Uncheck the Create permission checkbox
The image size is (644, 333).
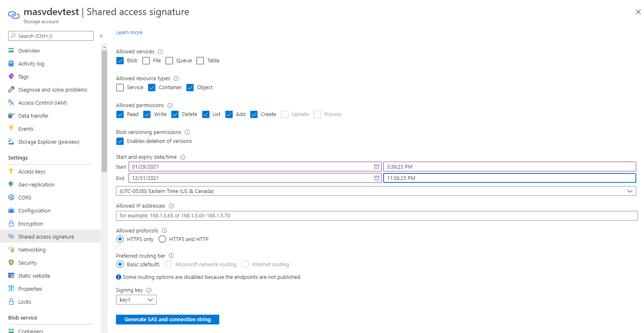[x=254, y=114]
